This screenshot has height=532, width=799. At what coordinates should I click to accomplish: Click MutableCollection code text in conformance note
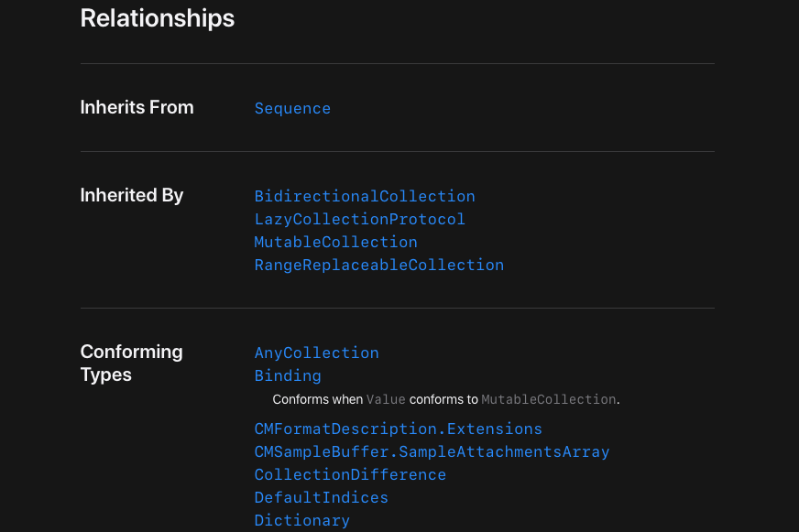548,399
